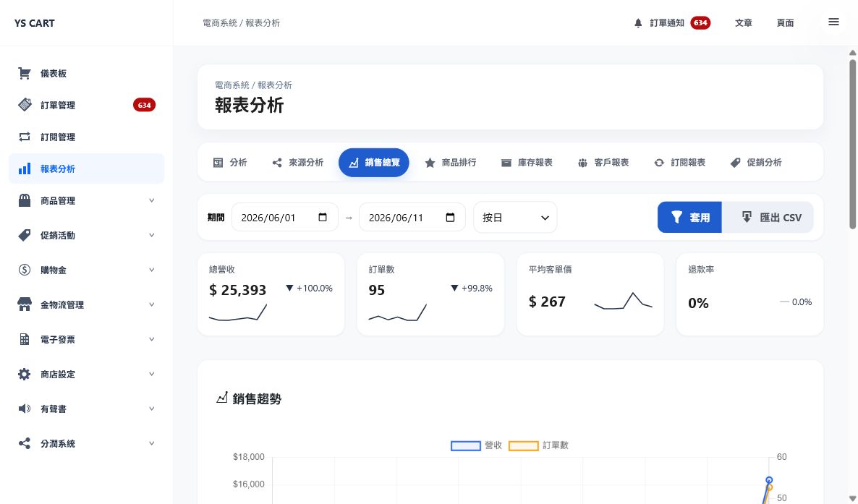858x504 pixels.
Task: Click the 購物金 dollar coin icon
Action: [25, 270]
